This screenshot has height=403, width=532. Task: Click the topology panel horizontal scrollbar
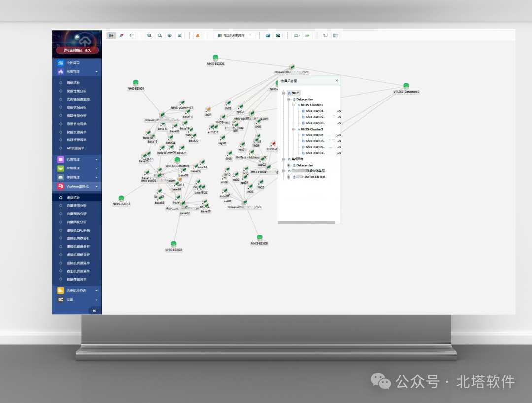[307, 223]
